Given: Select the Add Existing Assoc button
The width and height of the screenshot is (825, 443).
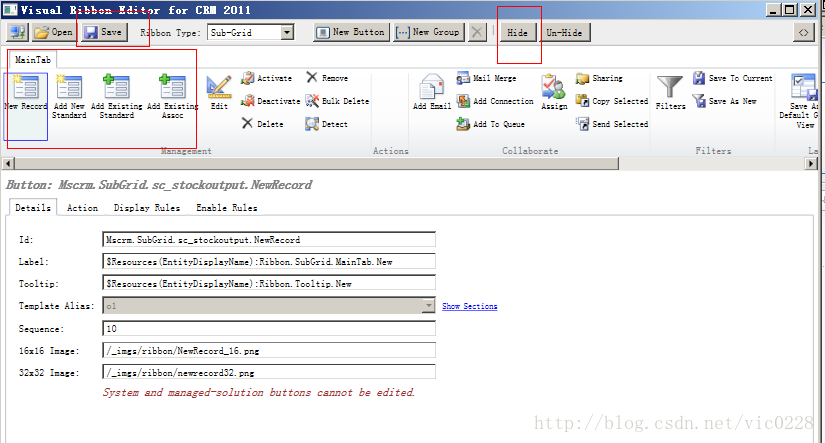Looking at the screenshot, I should pyautogui.click(x=173, y=97).
